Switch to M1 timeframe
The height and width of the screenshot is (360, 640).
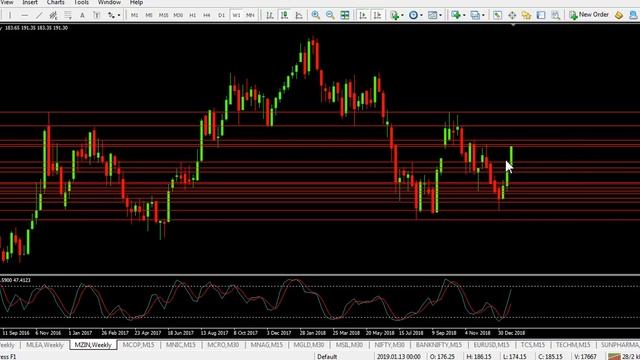point(134,15)
